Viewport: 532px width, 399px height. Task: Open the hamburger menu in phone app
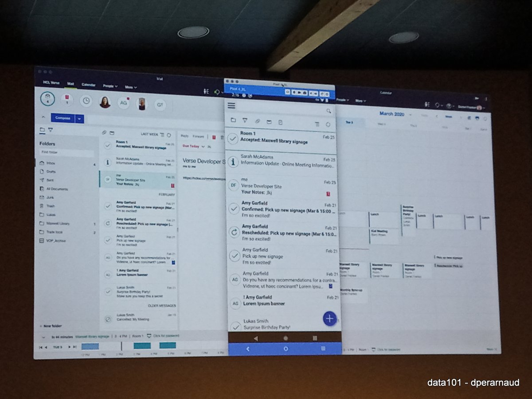(231, 106)
